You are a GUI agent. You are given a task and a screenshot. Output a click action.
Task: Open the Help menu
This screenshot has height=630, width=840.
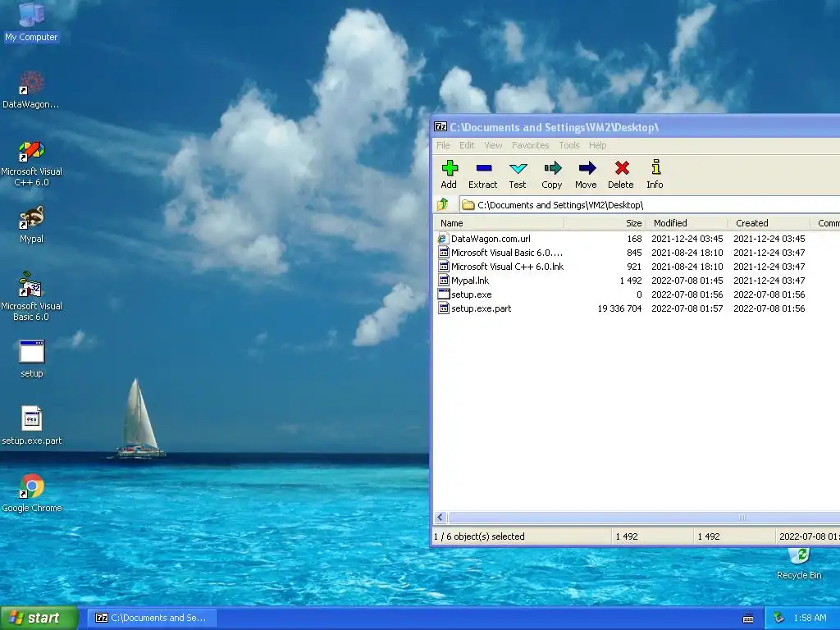pyautogui.click(x=598, y=145)
